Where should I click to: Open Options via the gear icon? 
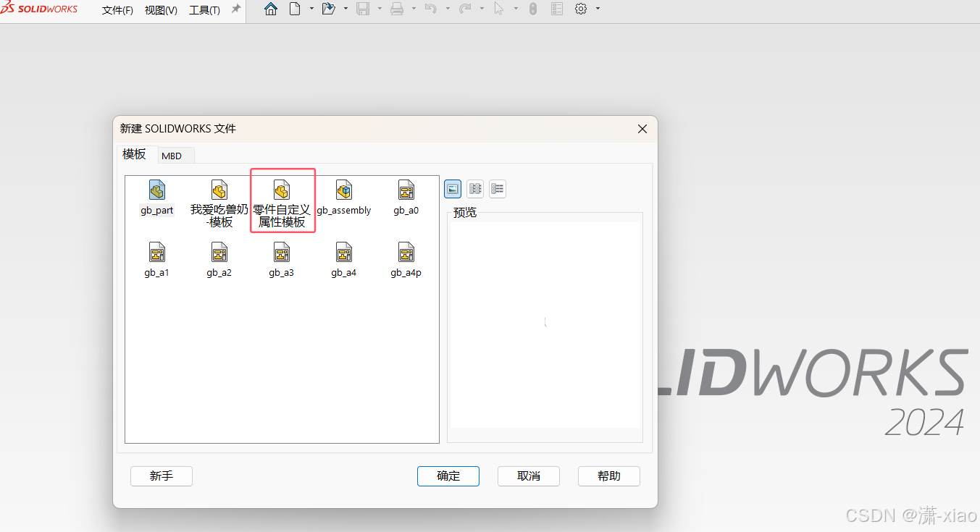click(x=581, y=9)
